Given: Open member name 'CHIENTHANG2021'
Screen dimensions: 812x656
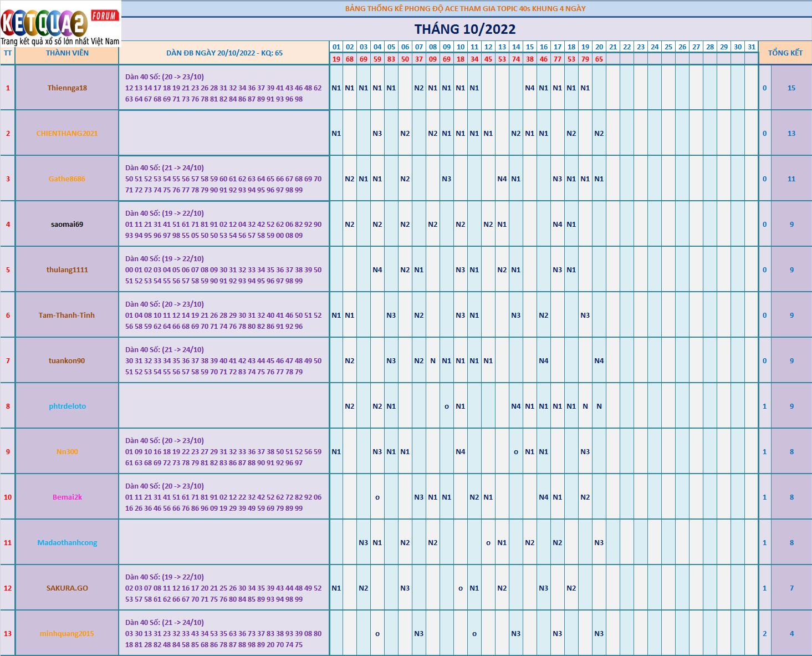Looking at the screenshot, I should click(x=67, y=133).
